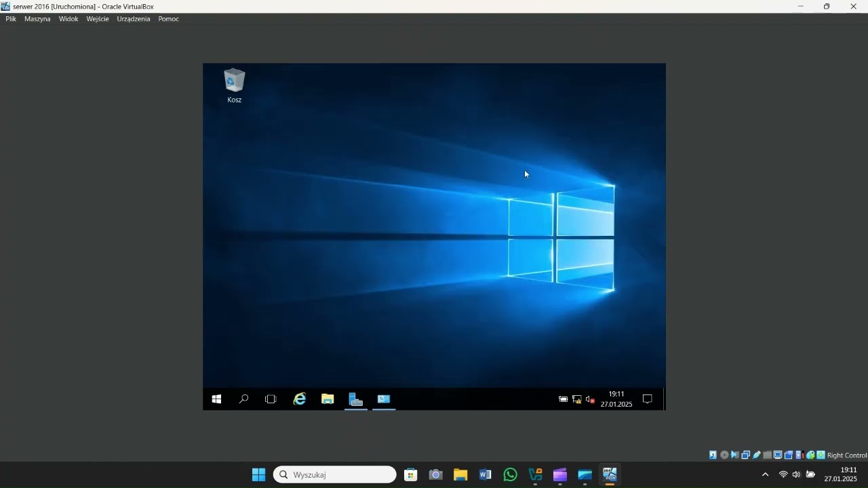Switch to the last guest taskbar app
The image size is (868, 488).
click(384, 399)
